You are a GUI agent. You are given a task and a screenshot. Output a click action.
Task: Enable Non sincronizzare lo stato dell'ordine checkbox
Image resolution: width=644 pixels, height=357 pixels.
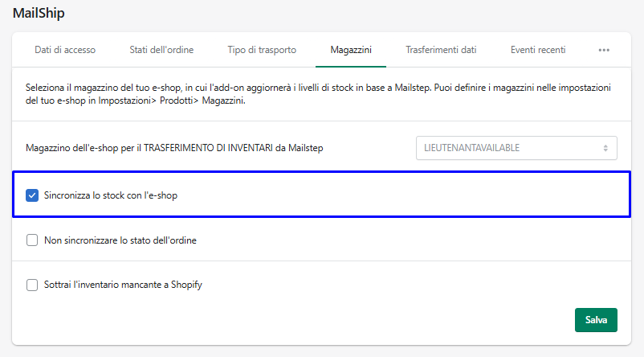click(32, 240)
